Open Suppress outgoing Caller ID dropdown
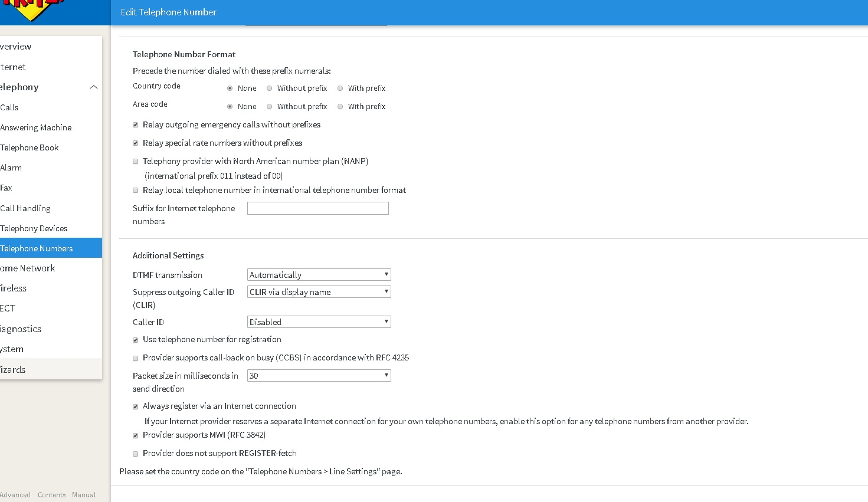868x502 pixels. [319, 292]
